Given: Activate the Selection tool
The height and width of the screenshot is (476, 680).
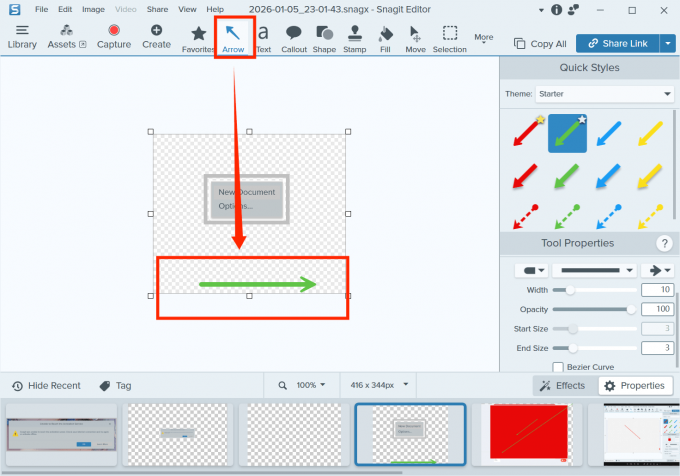Looking at the screenshot, I should pyautogui.click(x=450, y=37).
